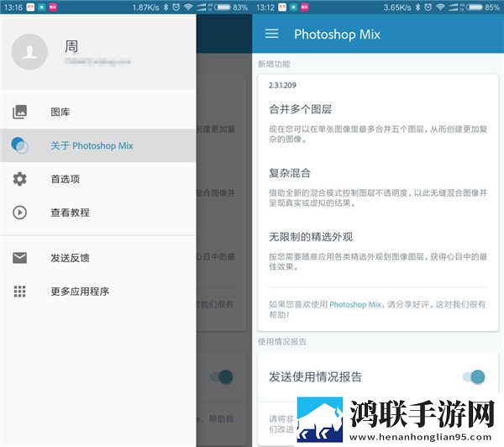
Task: Tap the alarm icon in left status bar
Action: pos(176,7)
